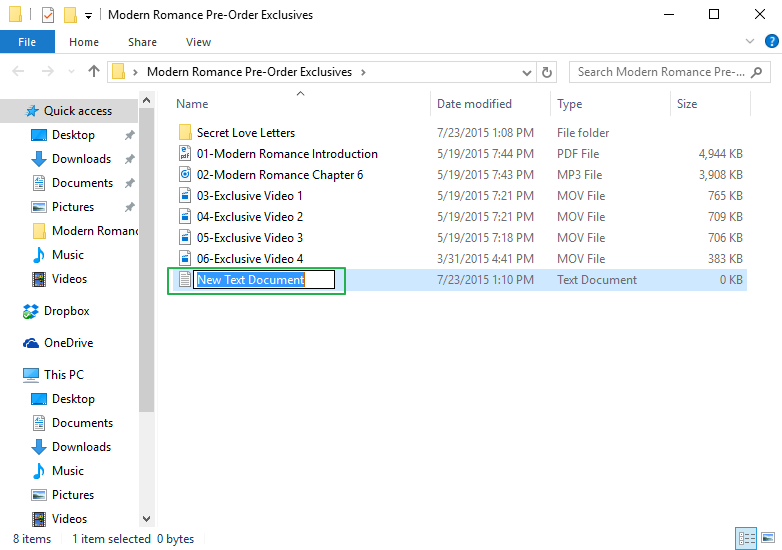Click the Properties quick access toolbar icon
Screen dimensions: 782x550
coord(47,15)
